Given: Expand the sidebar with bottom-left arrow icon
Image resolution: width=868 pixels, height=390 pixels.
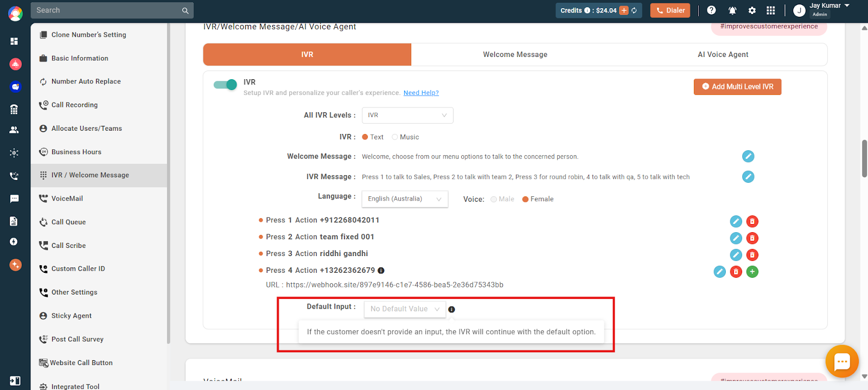Looking at the screenshot, I should coord(15,381).
